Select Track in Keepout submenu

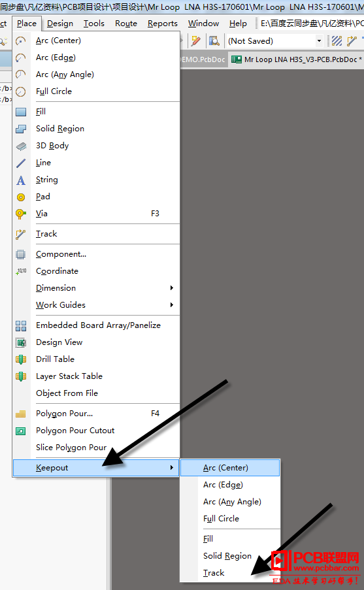coord(214,573)
